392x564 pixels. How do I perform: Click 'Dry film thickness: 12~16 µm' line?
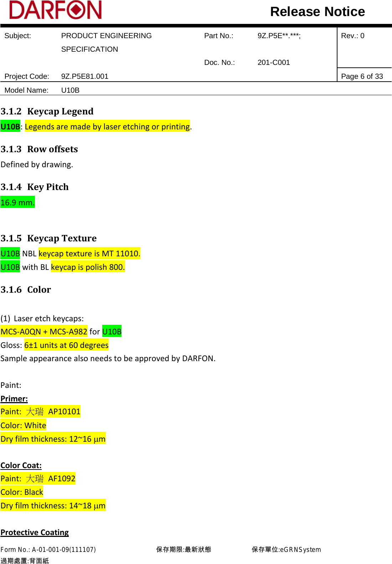(53, 439)
